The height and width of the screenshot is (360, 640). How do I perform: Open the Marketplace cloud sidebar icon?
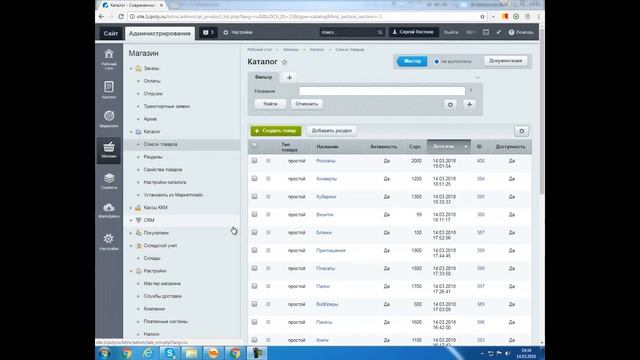point(109,210)
